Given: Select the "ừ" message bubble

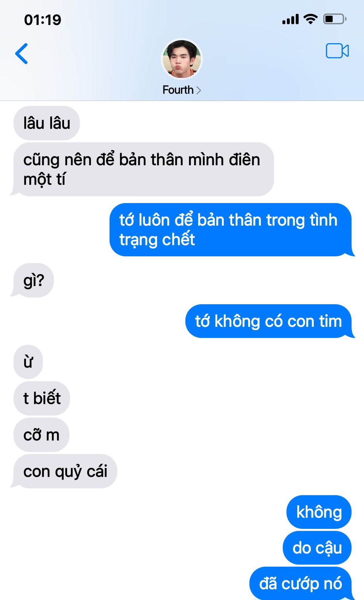Looking at the screenshot, I should click(28, 362).
